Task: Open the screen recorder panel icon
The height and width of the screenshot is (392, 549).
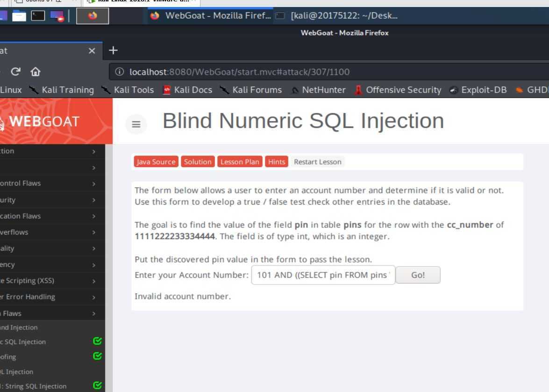Action: click(x=57, y=16)
